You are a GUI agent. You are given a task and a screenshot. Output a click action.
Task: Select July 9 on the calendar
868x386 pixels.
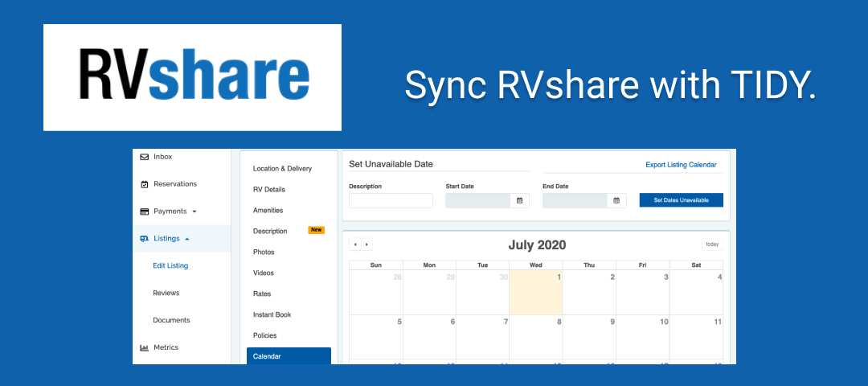coord(589,337)
